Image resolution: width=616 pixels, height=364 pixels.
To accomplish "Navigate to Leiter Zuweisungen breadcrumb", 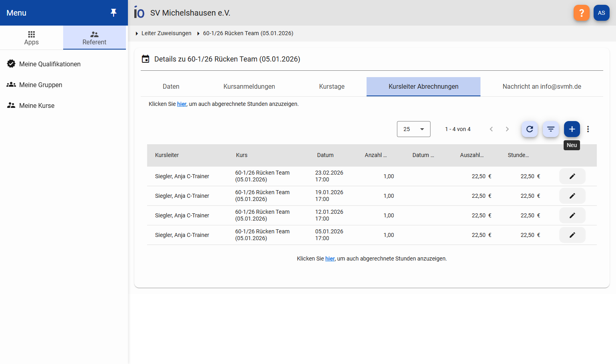I will [x=166, y=33].
